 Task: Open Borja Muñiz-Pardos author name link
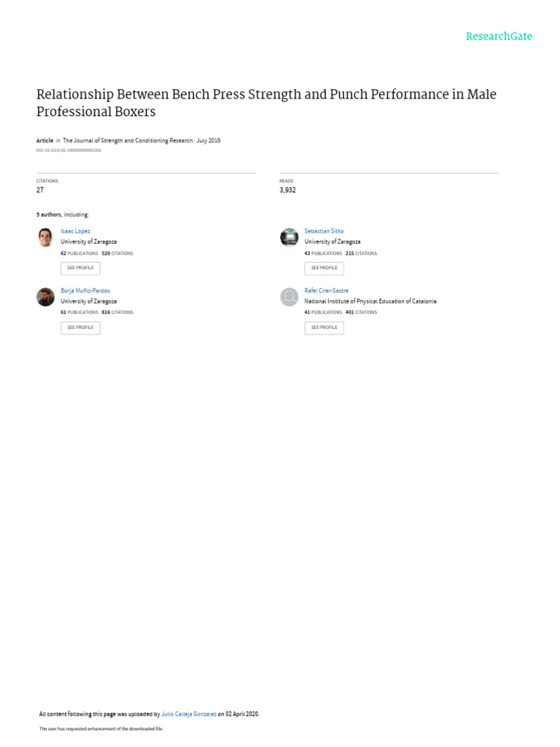tap(85, 290)
